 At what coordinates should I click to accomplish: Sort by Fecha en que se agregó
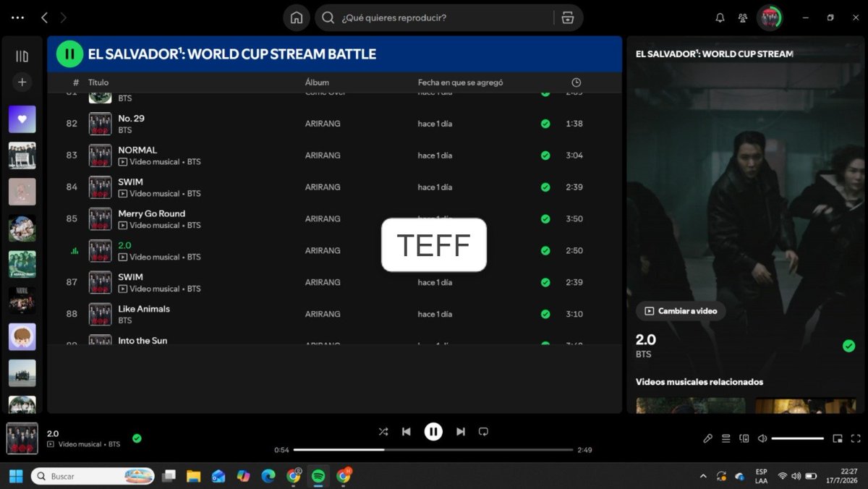pyautogui.click(x=461, y=82)
